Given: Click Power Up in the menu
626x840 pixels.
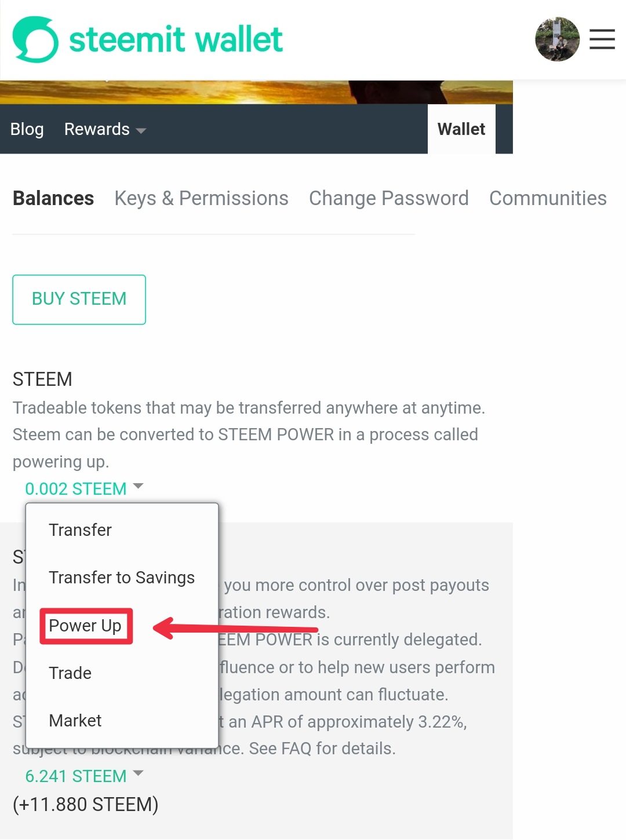Looking at the screenshot, I should click(85, 626).
